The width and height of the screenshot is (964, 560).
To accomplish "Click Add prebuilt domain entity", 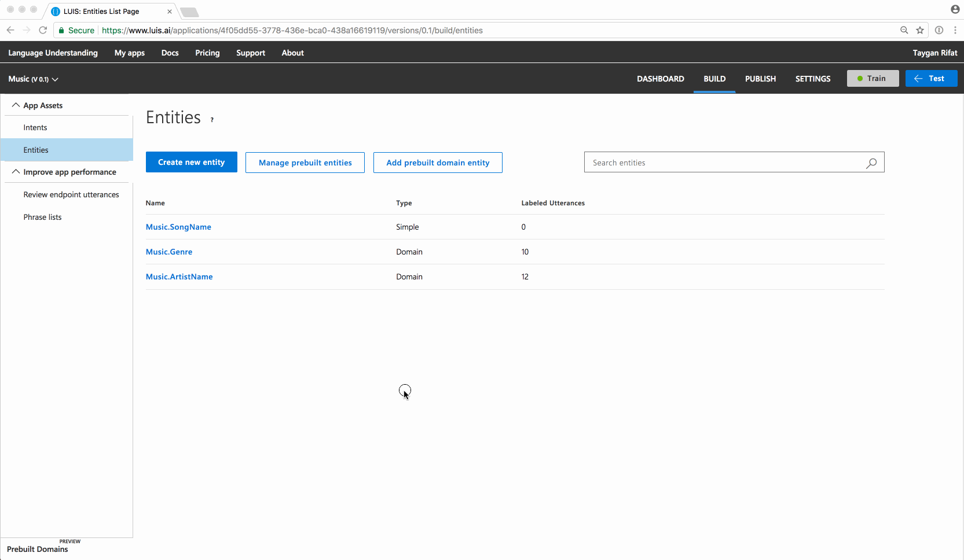I will pos(438,163).
